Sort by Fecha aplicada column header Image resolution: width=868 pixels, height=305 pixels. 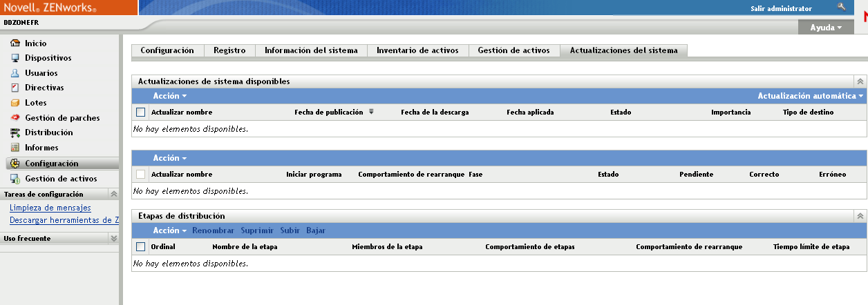530,112
